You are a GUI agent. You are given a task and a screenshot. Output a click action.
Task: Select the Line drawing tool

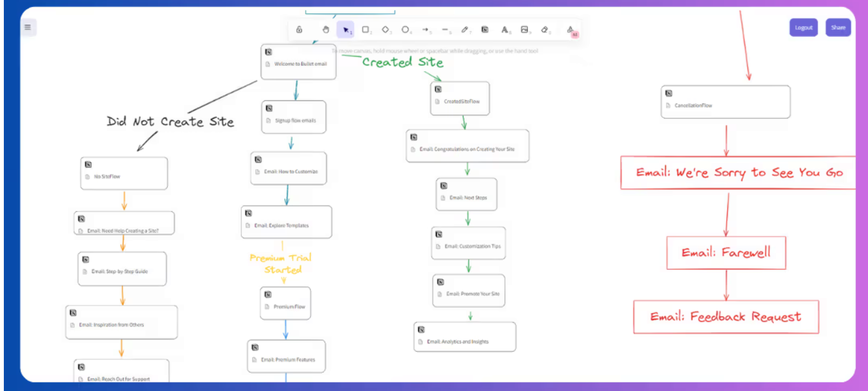click(445, 30)
